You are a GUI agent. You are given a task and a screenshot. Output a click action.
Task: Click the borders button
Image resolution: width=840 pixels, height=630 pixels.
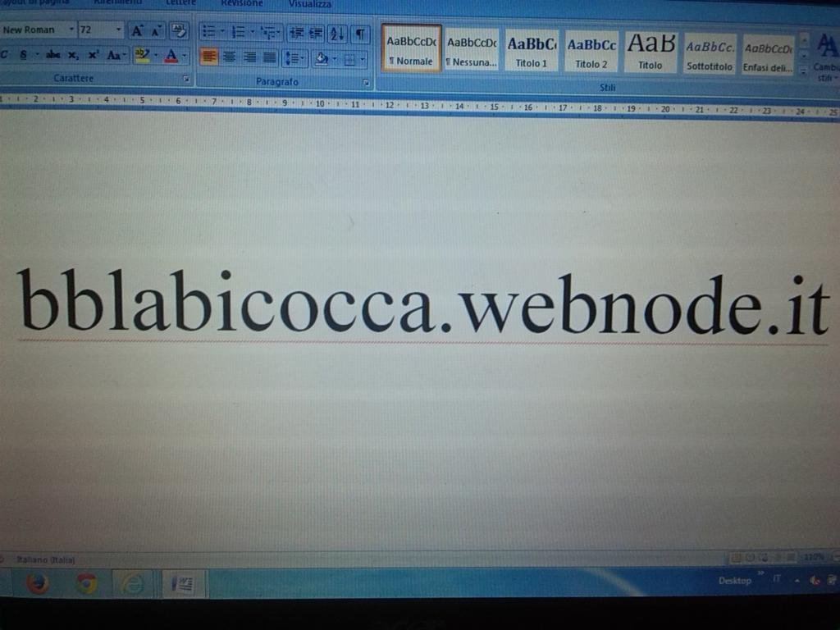coord(349,59)
